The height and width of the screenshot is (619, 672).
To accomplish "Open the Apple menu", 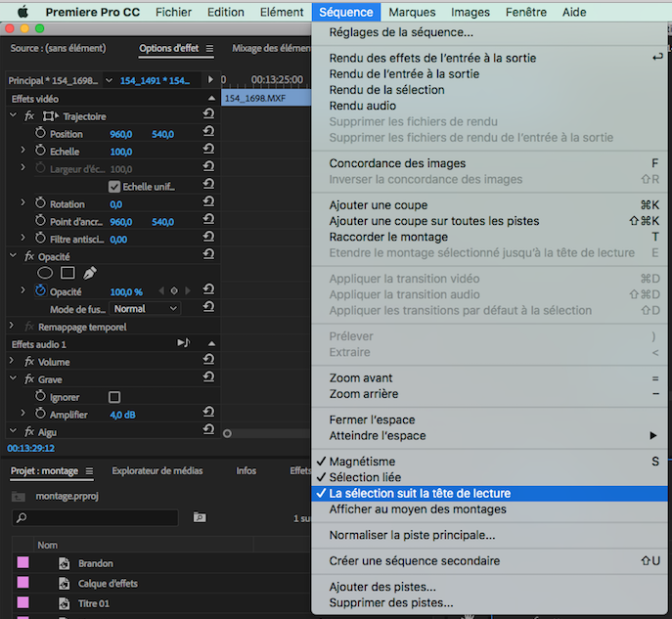I will (23, 12).
